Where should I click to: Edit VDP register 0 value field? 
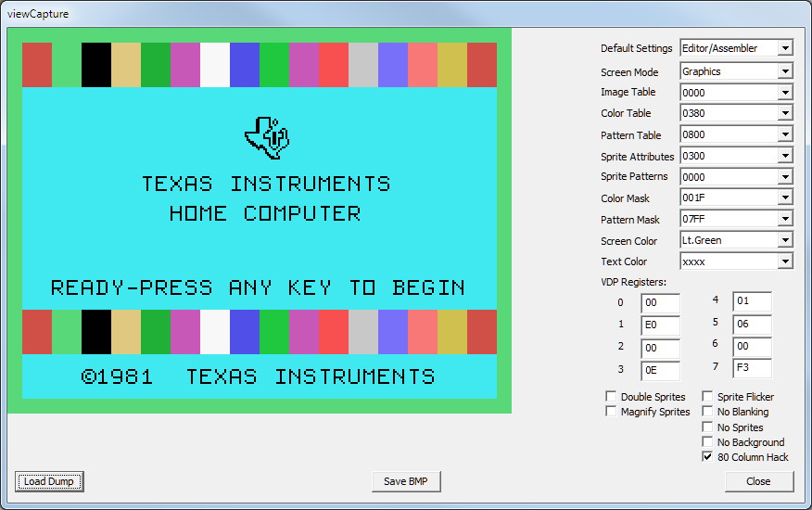tap(660, 303)
